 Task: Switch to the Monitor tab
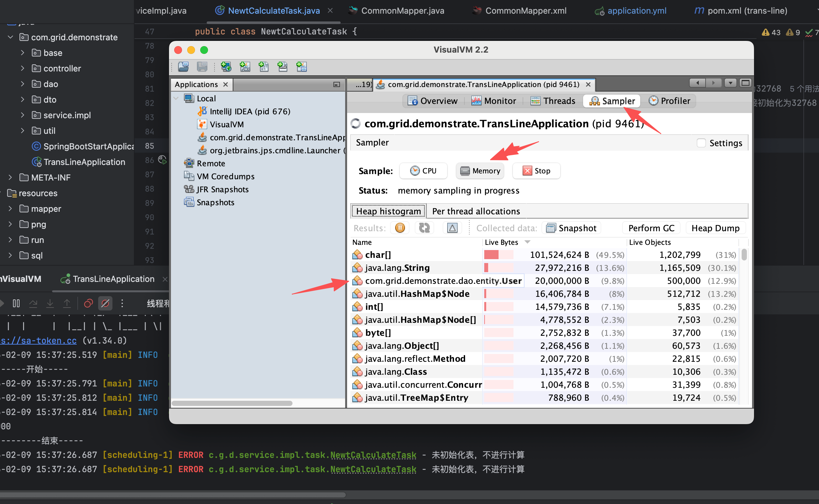(493, 101)
